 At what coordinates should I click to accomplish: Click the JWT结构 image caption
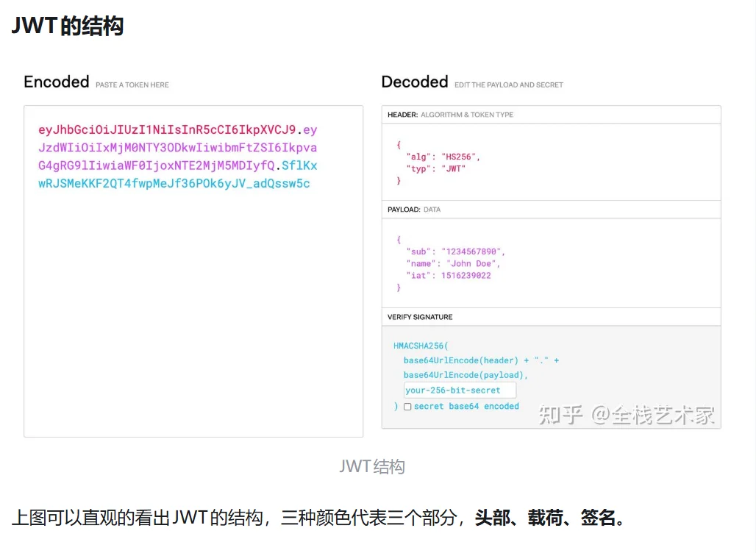(372, 466)
